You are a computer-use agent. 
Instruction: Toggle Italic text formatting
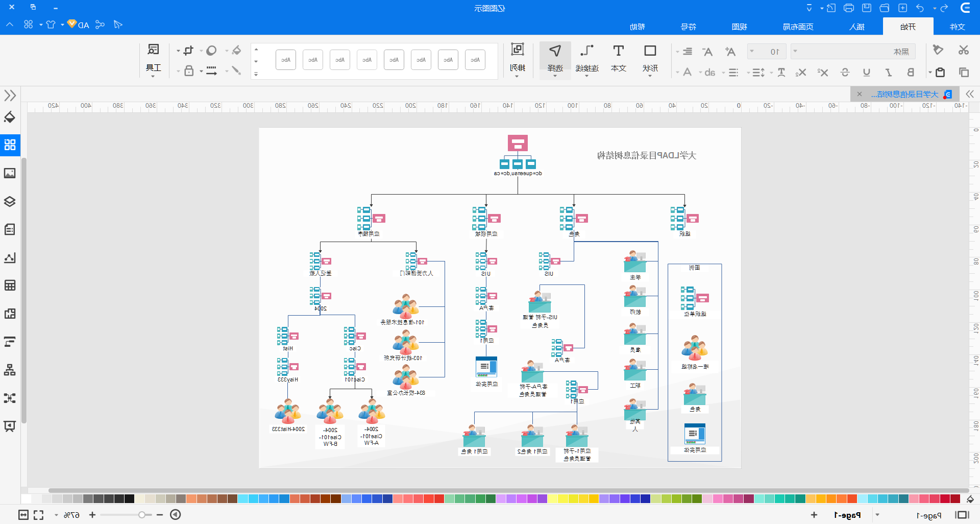(889, 73)
